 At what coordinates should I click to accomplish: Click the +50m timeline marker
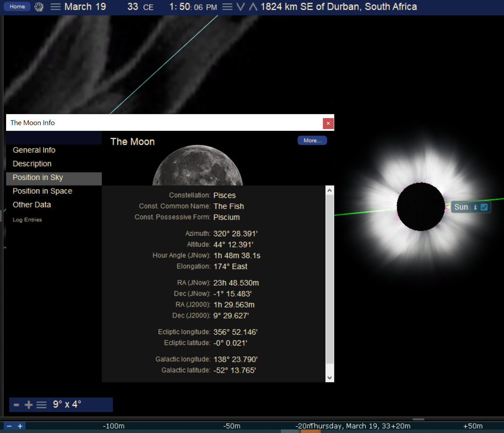[x=472, y=426]
